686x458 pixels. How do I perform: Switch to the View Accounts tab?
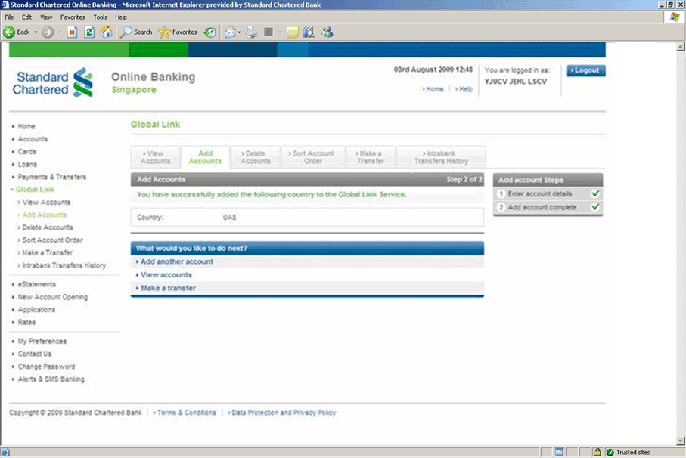(x=155, y=157)
